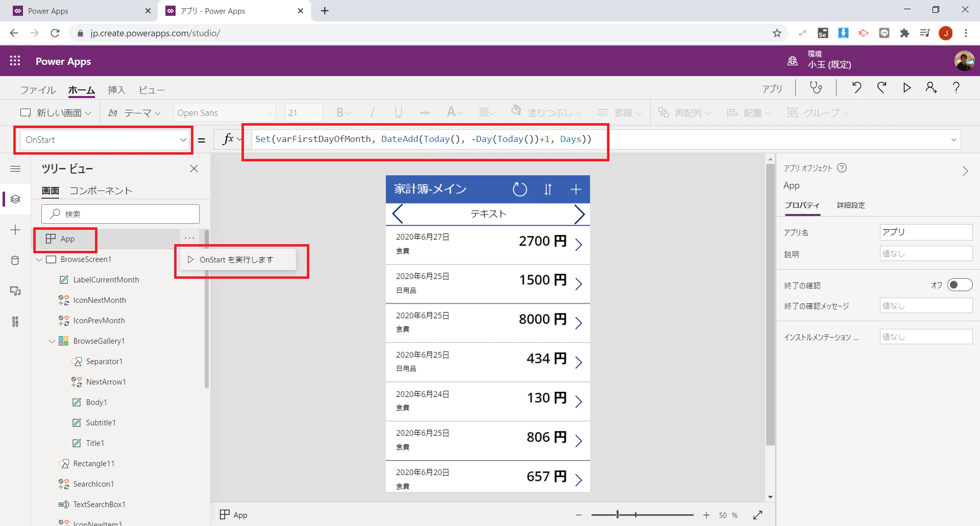Open arrow for the 2700 円 entry

(x=578, y=245)
